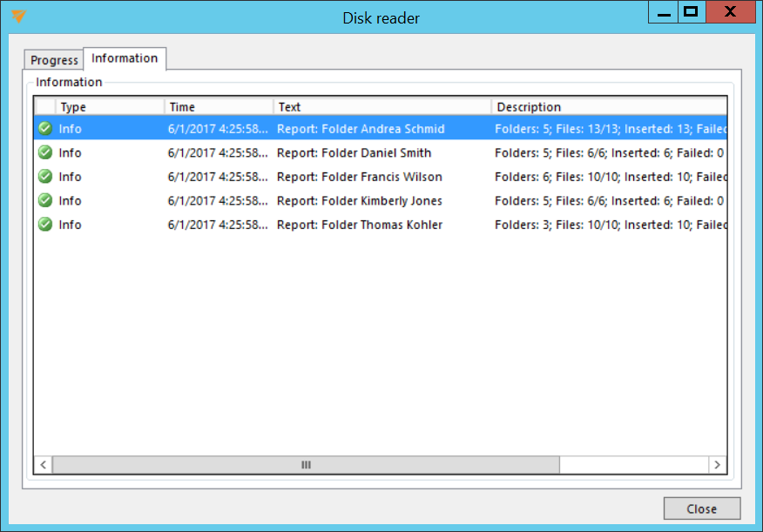Click the orange app icon in title bar
Screen dimensions: 763x532
point(19,16)
